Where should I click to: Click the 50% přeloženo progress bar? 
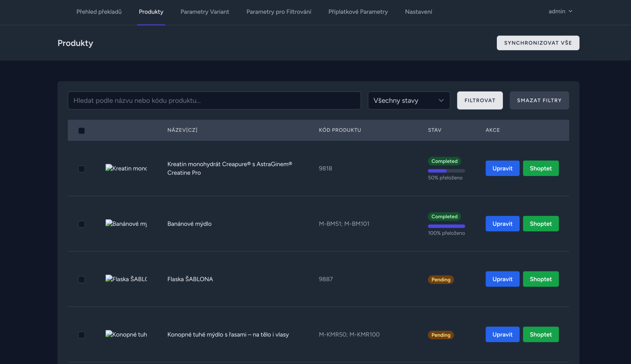coord(446,171)
